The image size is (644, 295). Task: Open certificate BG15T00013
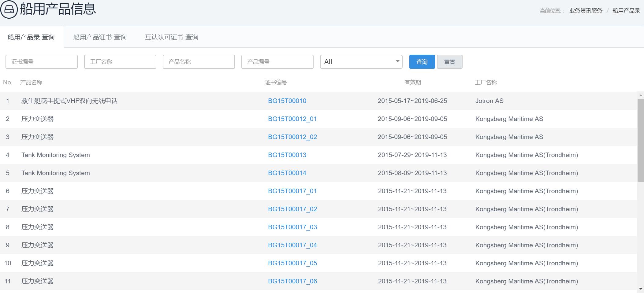point(287,155)
